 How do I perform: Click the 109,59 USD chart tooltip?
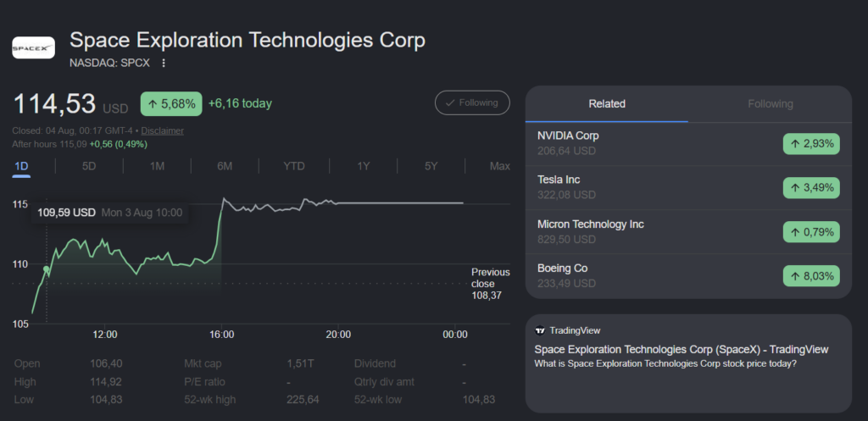(109, 213)
